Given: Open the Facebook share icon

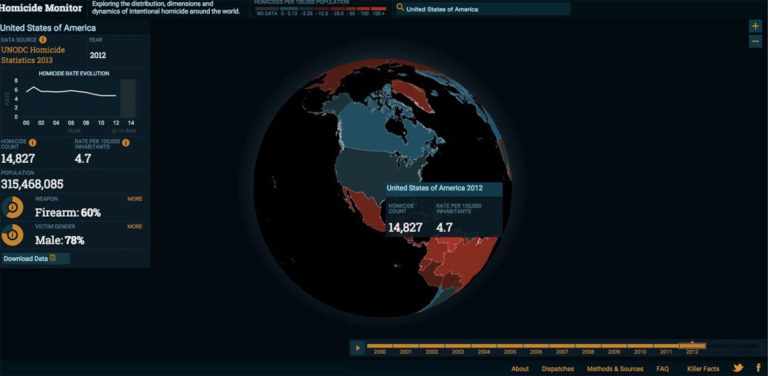Looking at the screenshot, I should [x=758, y=368].
